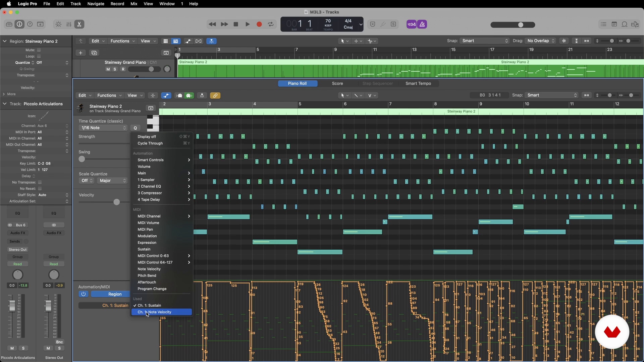Collapse the Track Piccolo Articulations section

coord(5,104)
